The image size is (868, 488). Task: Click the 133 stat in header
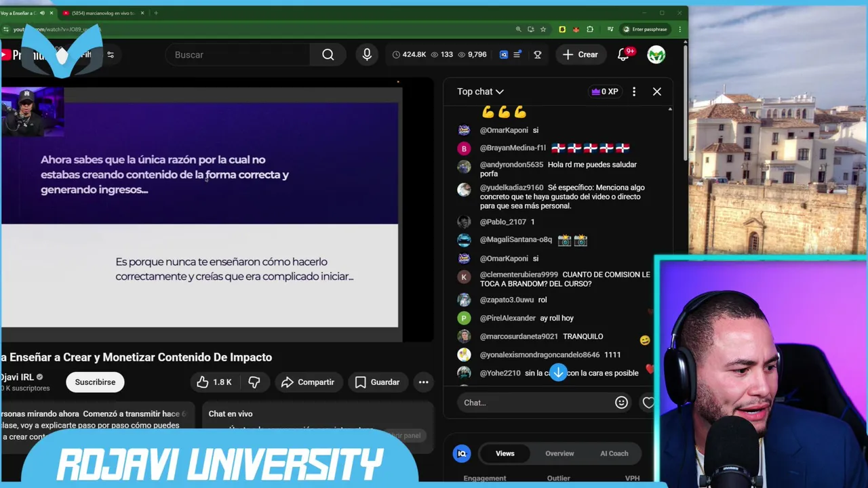click(x=441, y=55)
